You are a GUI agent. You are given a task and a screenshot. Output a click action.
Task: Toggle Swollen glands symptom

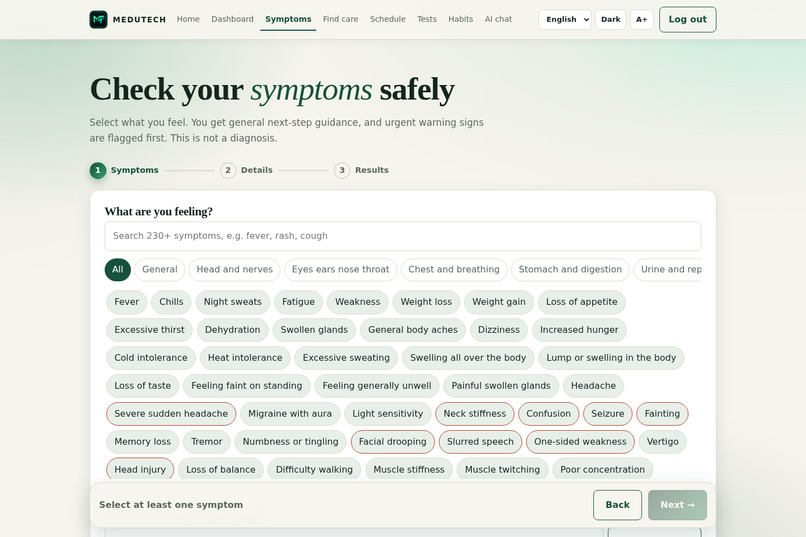click(314, 330)
